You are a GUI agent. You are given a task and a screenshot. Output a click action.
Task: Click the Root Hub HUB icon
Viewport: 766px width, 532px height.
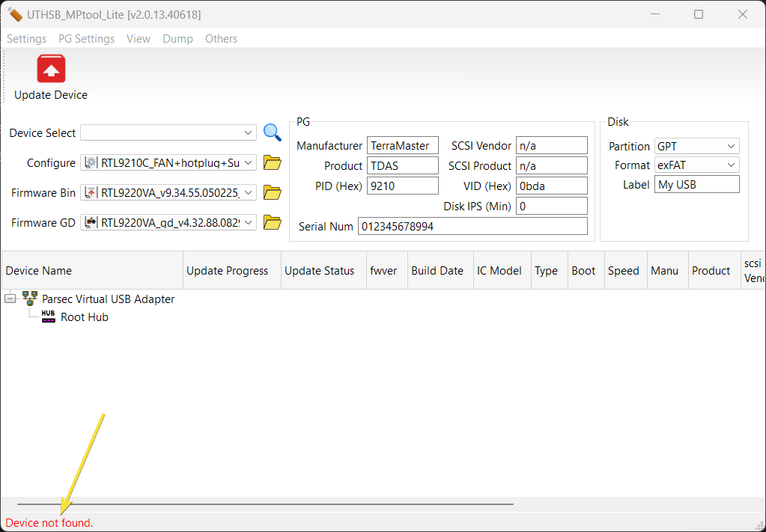[x=49, y=317]
